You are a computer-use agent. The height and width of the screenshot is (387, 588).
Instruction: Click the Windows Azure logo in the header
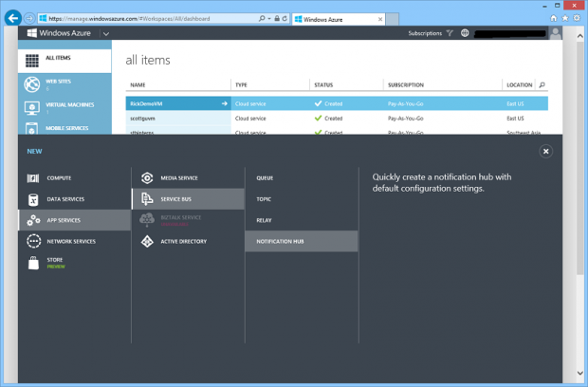pyautogui.click(x=59, y=33)
